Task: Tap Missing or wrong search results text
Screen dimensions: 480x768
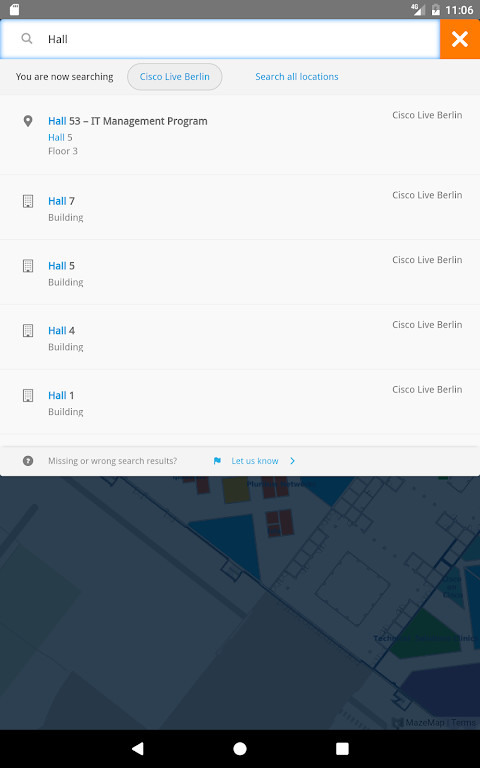Action: (113, 461)
